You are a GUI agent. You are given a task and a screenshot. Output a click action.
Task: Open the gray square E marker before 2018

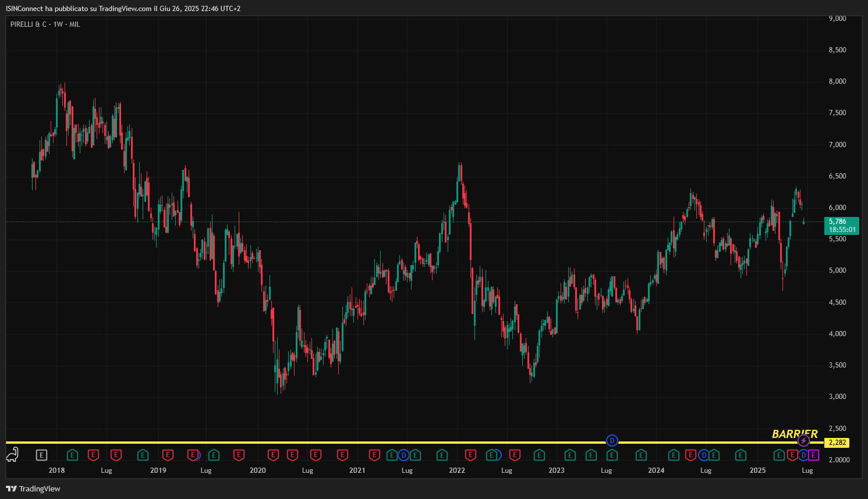click(41, 455)
